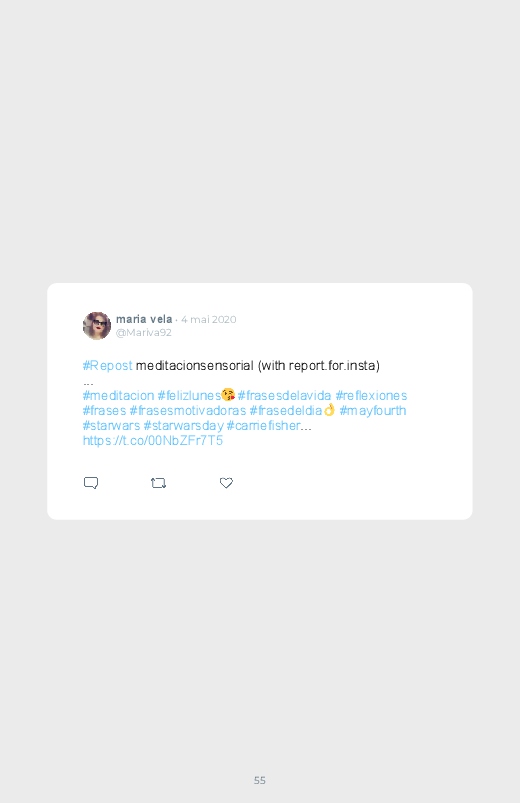Open the #Repost hashtag
Viewport: 520px width, 803px height.
pos(108,366)
